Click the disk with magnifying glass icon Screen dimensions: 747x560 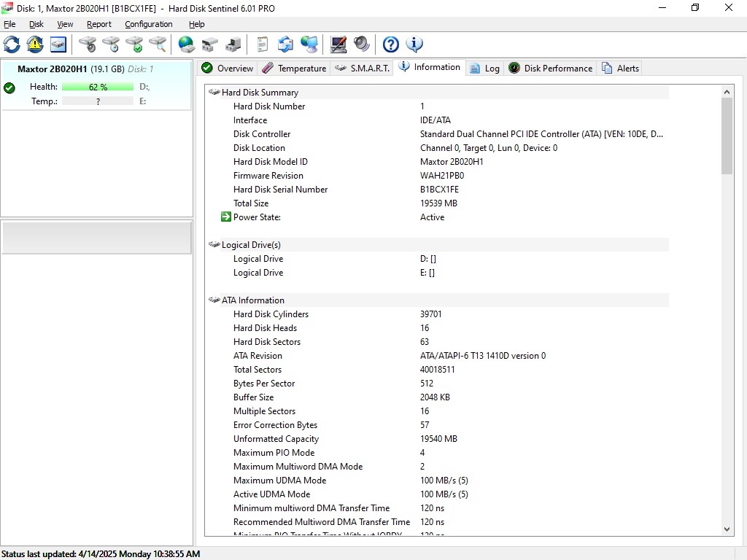(158, 44)
